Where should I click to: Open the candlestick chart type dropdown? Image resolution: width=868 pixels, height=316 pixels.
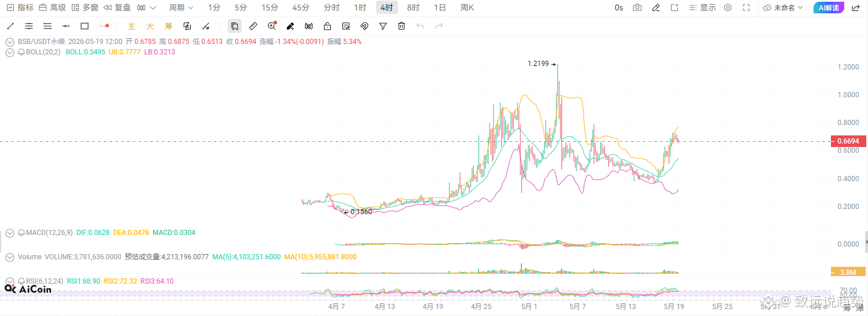tap(147, 8)
